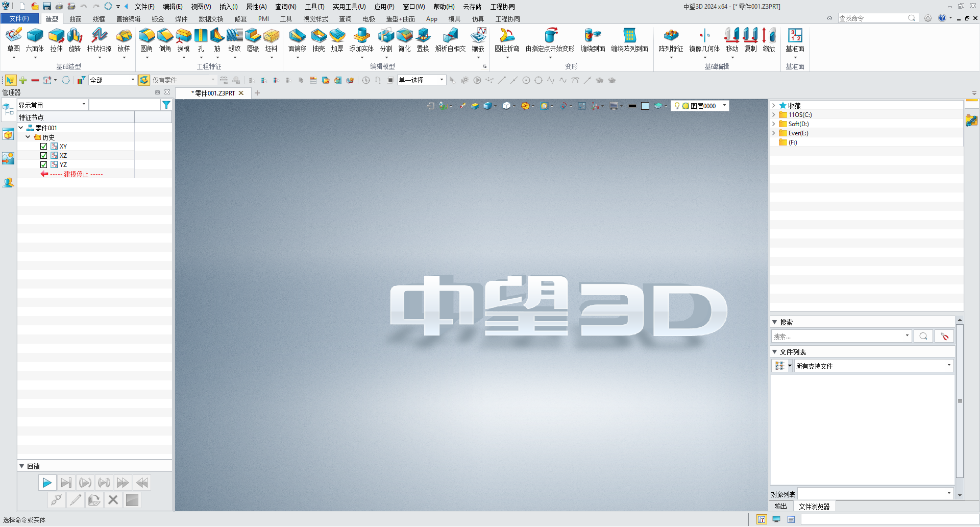Select the 草图 sketch tool
This screenshot has width=980, height=527.
(14, 40)
